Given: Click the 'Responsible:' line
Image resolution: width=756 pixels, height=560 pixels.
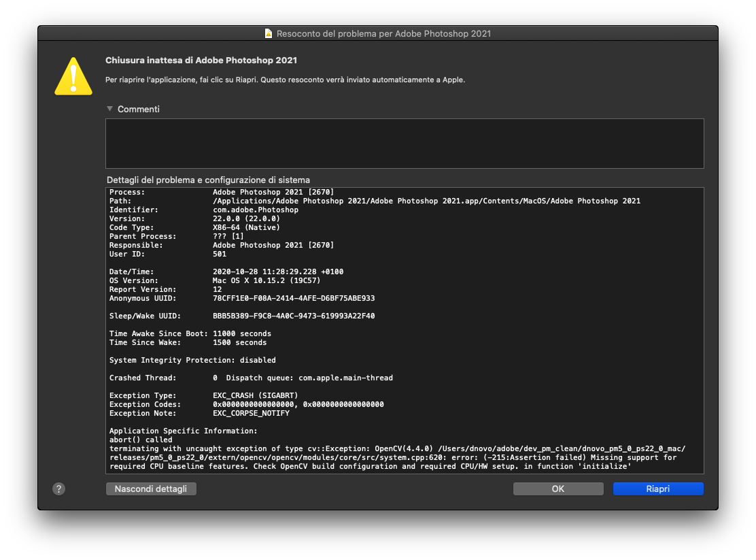Looking at the screenshot, I should [222, 245].
